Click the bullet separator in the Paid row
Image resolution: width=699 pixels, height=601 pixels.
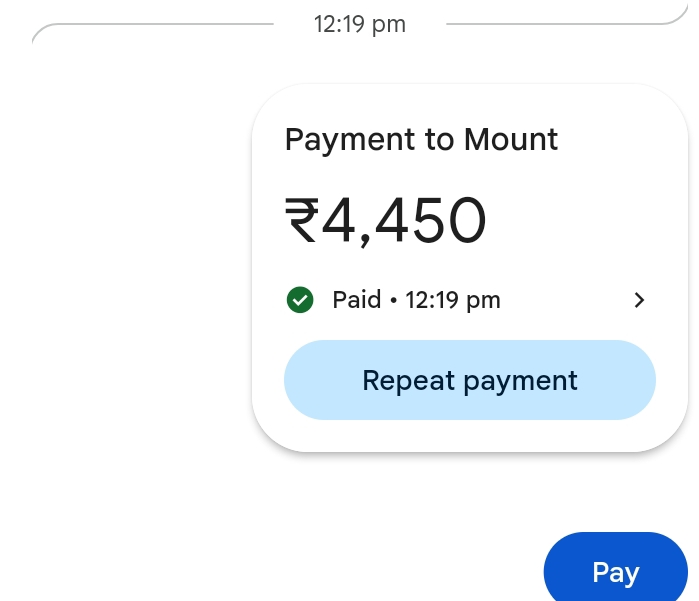pyautogui.click(x=393, y=300)
